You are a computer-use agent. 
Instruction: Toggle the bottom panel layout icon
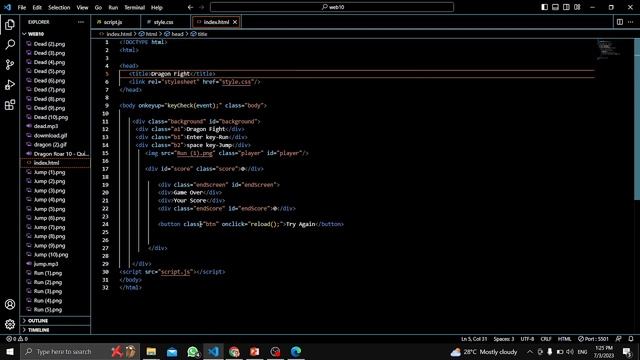point(556,7)
